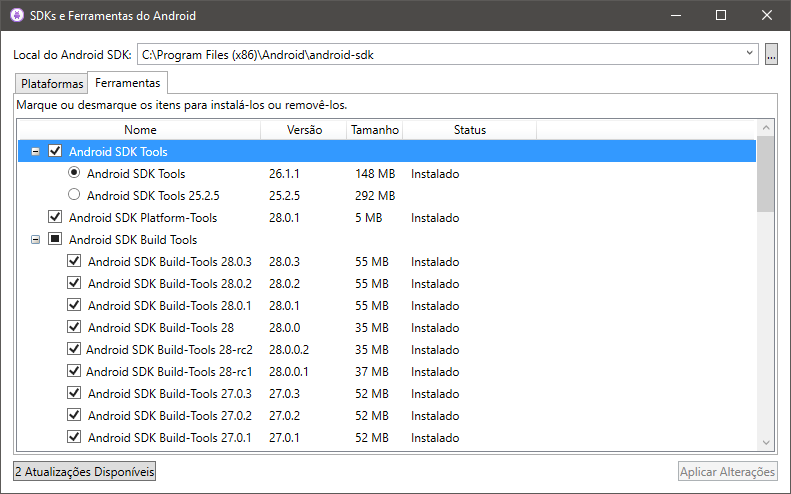
Task: Select the Ferramentas tab
Action: [128, 83]
